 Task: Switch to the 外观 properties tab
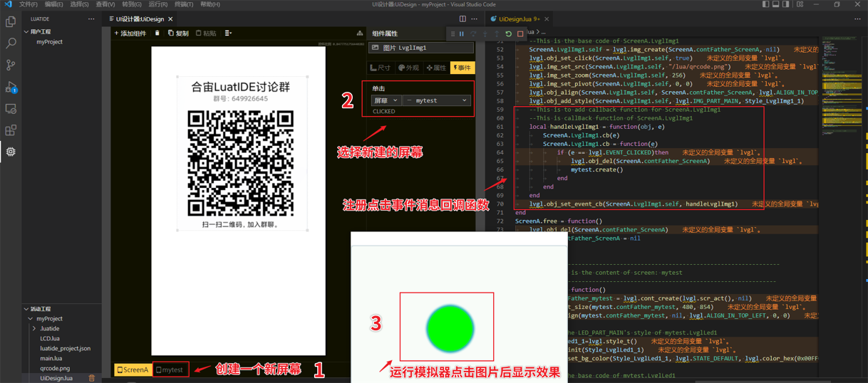(x=409, y=68)
